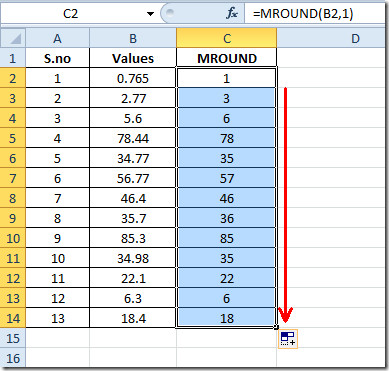
Task: Select row 2 header
Action: pos(13,78)
